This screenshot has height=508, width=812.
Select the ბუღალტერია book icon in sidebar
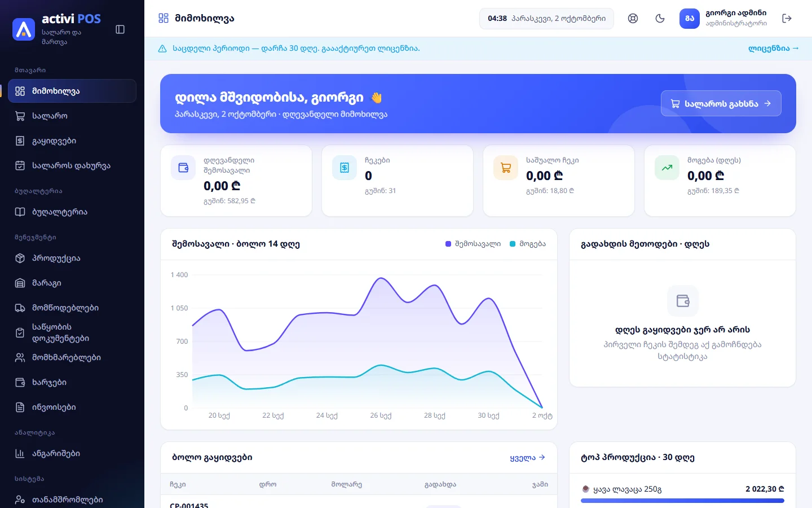[20, 212]
